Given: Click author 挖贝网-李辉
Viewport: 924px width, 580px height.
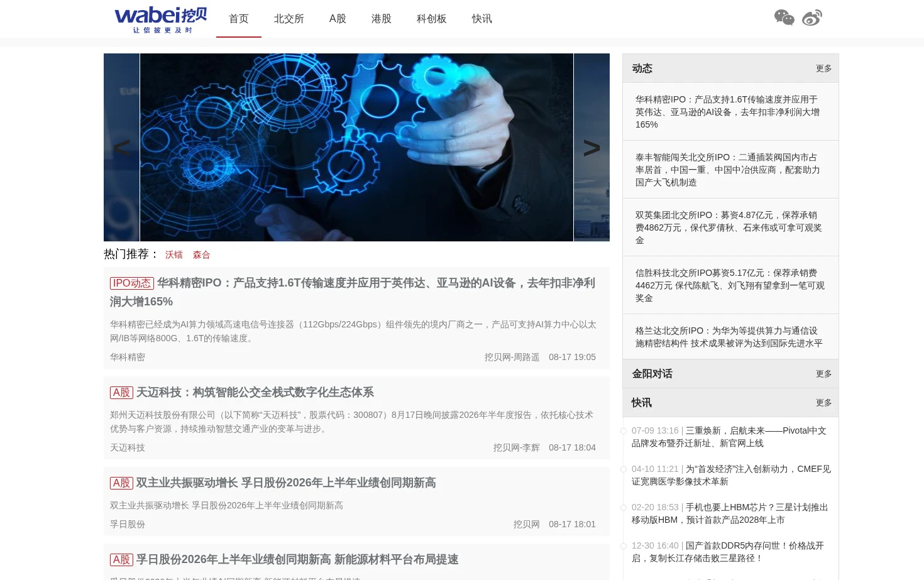Looking at the screenshot, I should pyautogui.click(x=517, y=447).
